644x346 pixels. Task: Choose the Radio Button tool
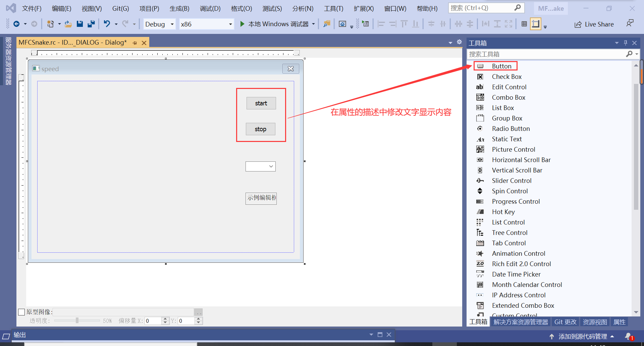511,129
